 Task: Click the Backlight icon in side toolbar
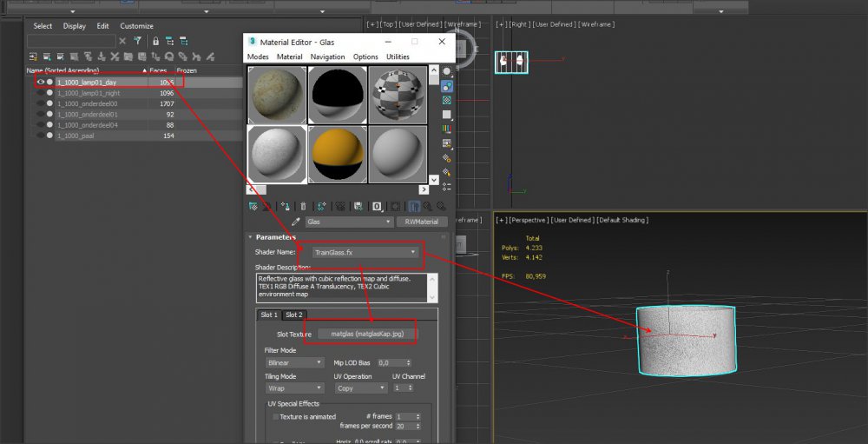point(447,86)
